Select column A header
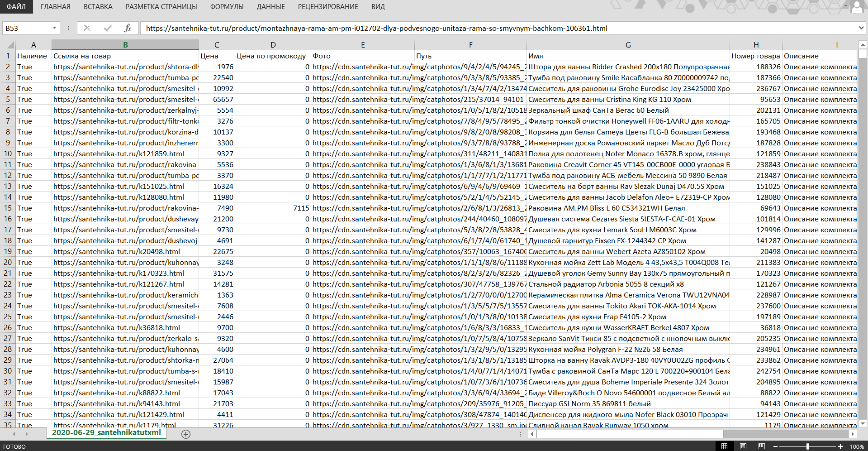Image resolution: width=868 pixels, height=451 pixels. click(33, 45)
